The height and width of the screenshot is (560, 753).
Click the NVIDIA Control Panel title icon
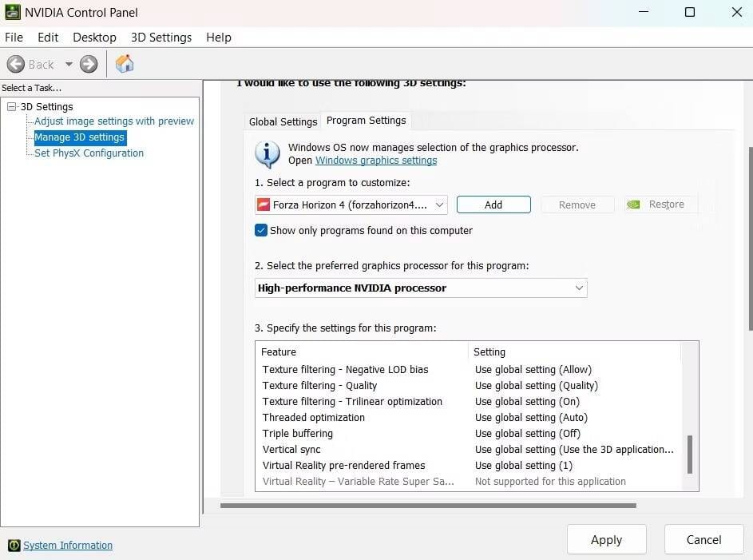click(12, 12)
